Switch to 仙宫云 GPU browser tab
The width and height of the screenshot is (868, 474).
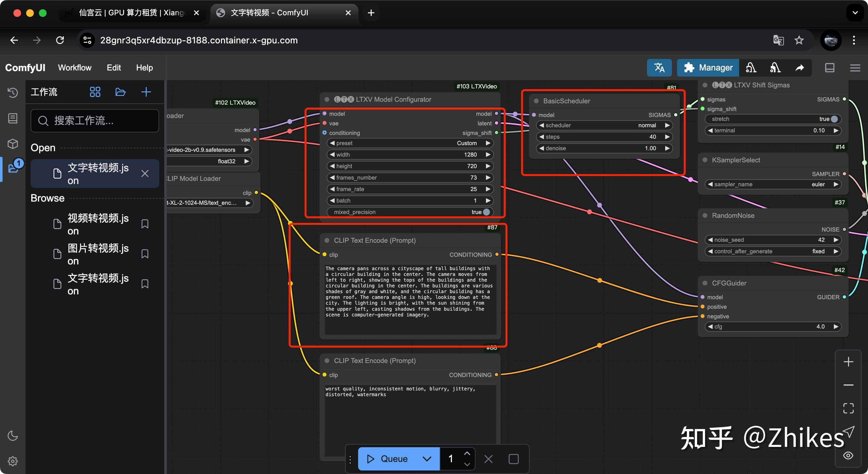[133, 13]
